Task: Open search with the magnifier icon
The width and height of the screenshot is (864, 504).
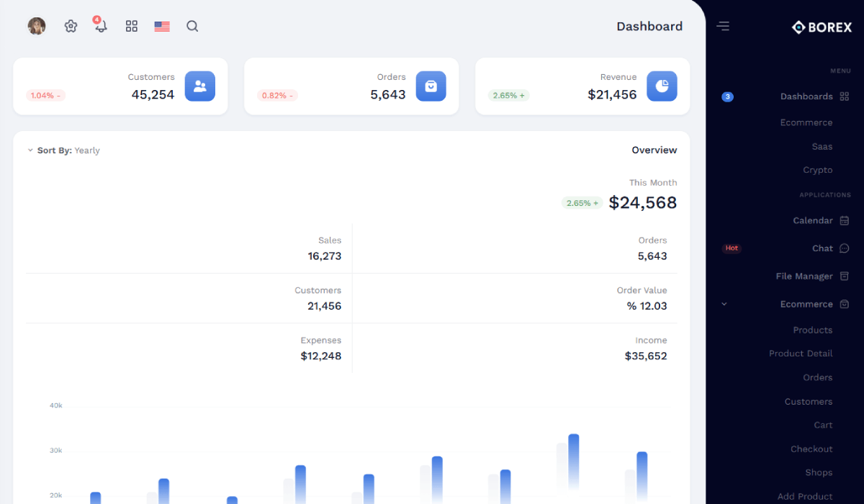Action: point(192,26)
